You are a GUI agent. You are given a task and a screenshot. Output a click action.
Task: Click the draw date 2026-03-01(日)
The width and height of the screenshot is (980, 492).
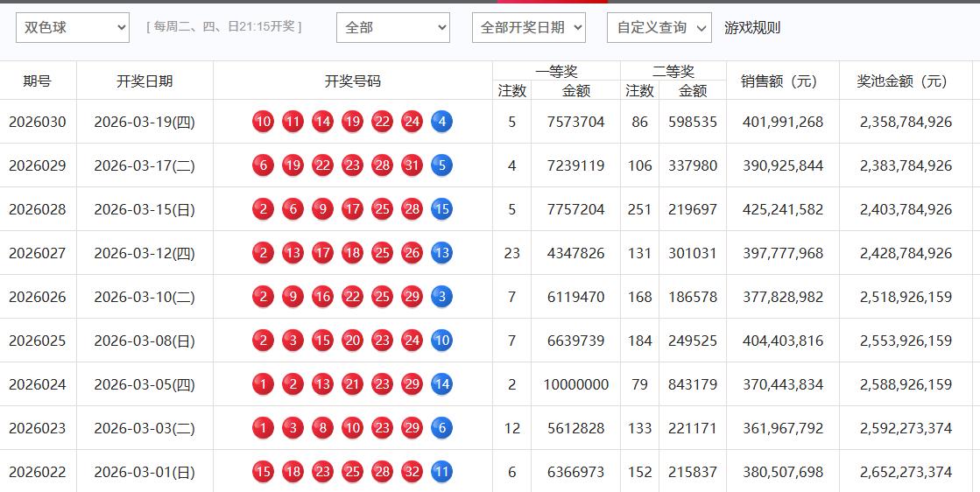coord(145,472)
